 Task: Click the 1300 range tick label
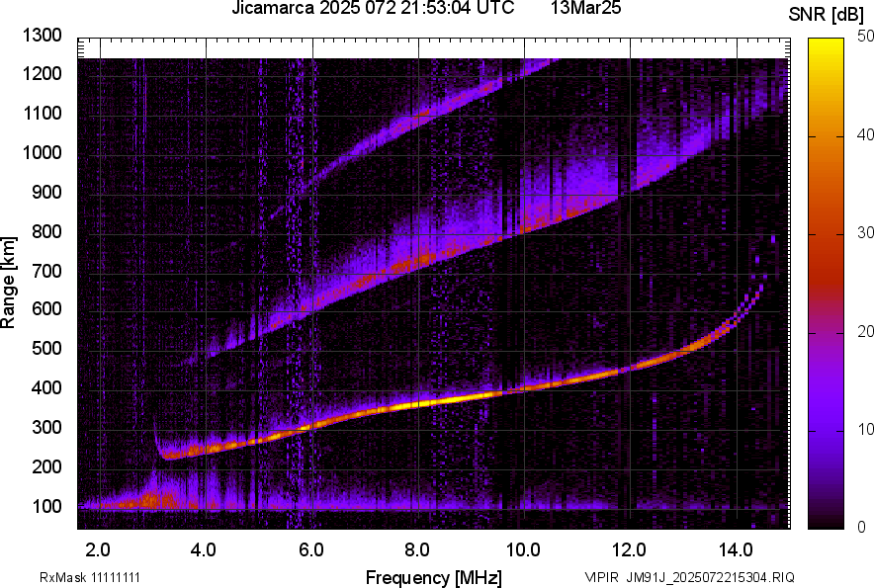(x=42, y=36)
